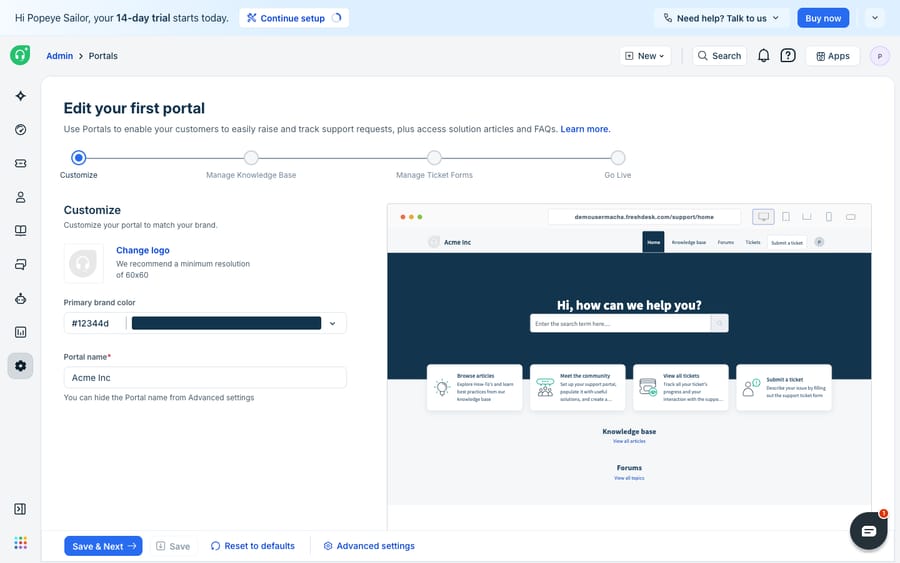The image size is (900, 563).
Task: Open the Search box button
Action: pos(719,56)
